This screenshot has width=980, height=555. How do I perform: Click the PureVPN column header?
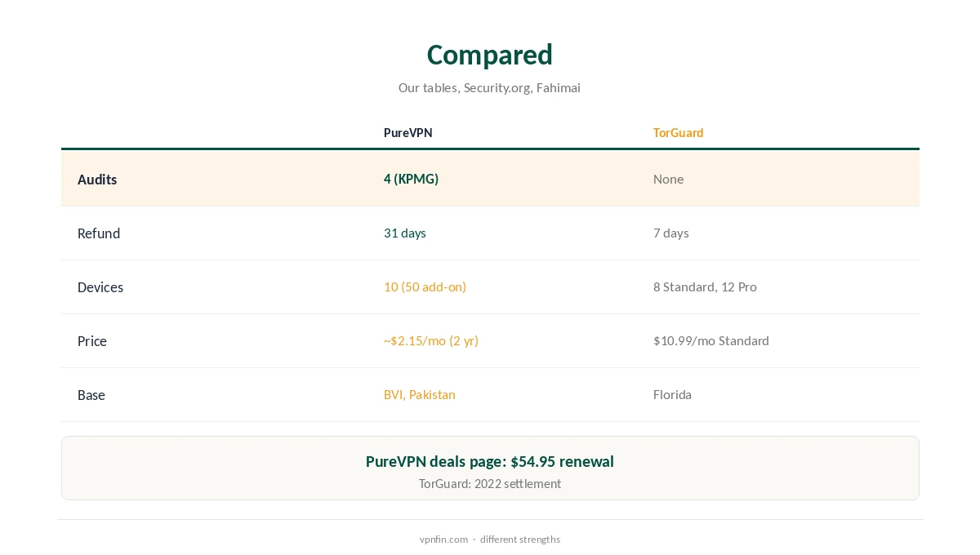pyautogui.click(x=408, y=132)
